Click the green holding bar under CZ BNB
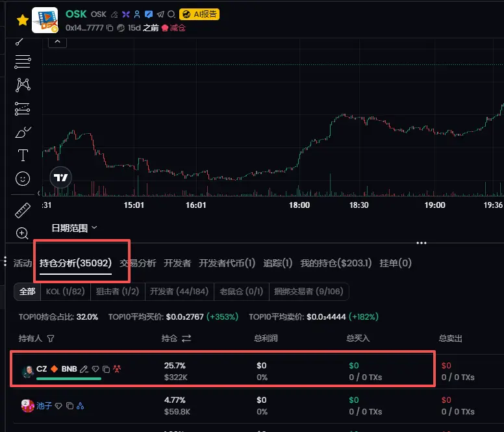The width and height of the screenshot is (504, 432). click(69, 379)
